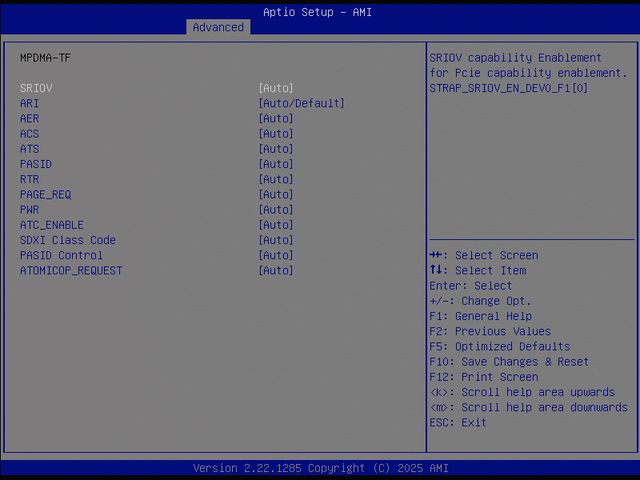Select the ATOMICOP_REQUEST label

(x=71, y=271)
